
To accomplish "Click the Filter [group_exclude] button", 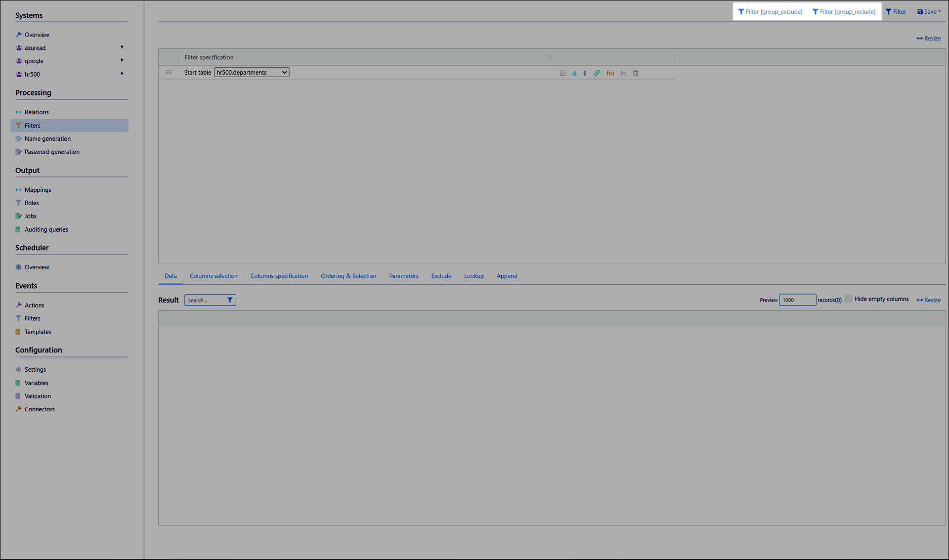I will [770, 12].
